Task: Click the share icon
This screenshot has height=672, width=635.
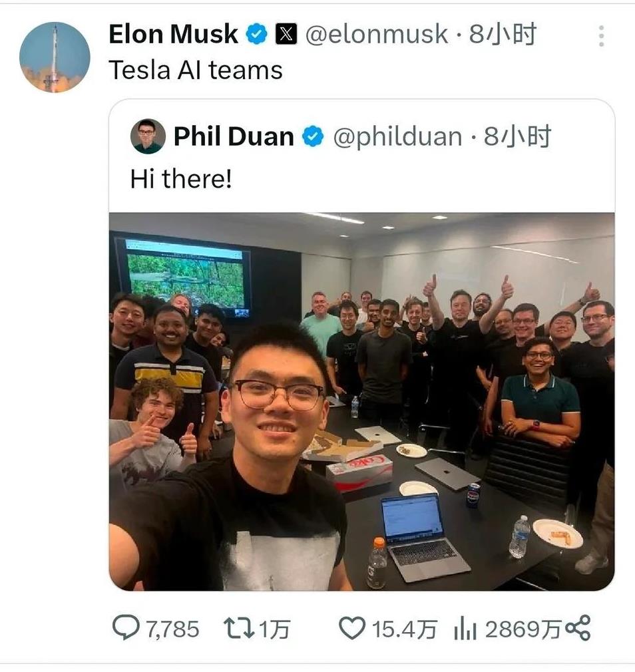Action: (578, 628)
